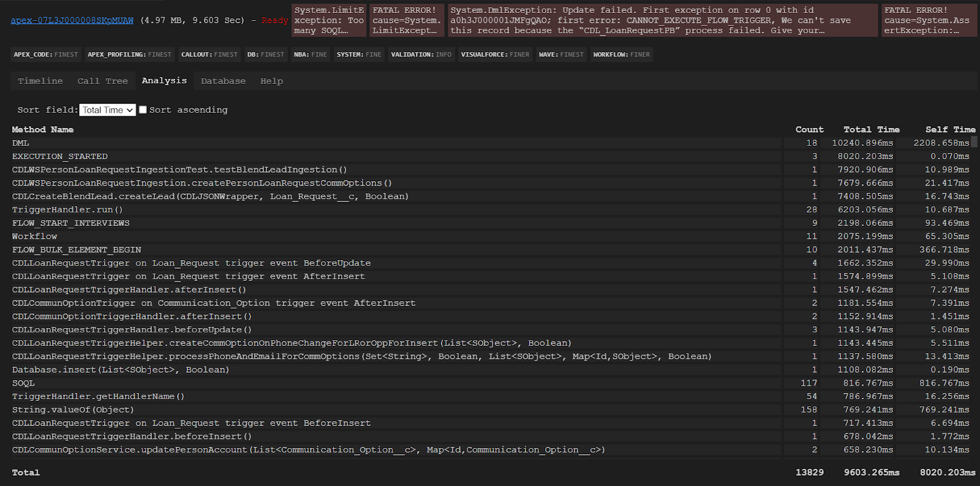Viewport: 980px width, 486px height.
Task: Click the DML total time 10240.896ms
Action: pos(862,143)
